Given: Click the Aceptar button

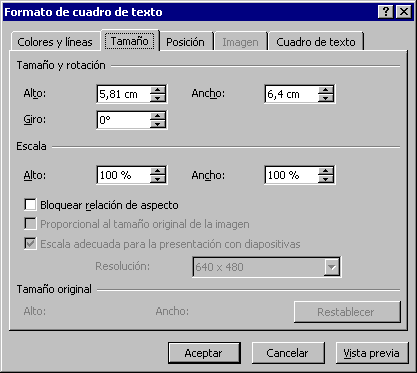Looking at the screenshot, I should click(x=204, y=353).
